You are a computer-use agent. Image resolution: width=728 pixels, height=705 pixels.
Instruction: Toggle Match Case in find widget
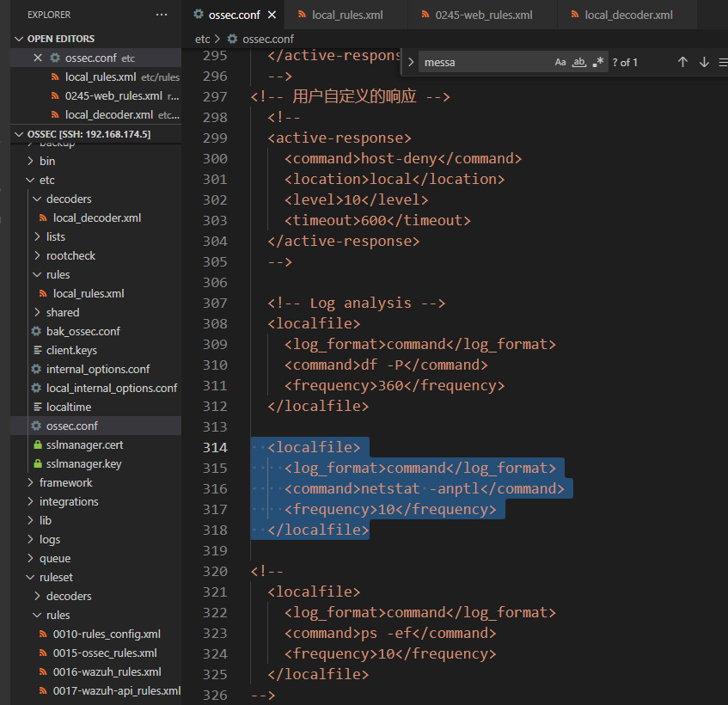(x=560, y=62)
